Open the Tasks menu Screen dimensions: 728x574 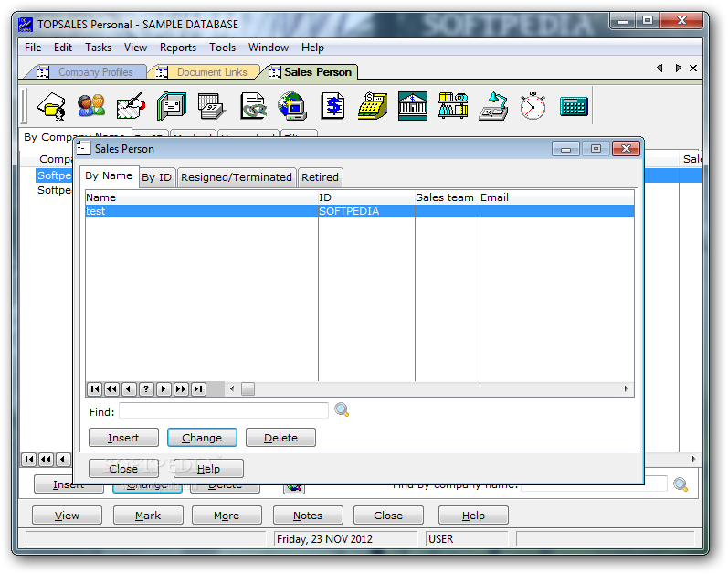(98, 48)
